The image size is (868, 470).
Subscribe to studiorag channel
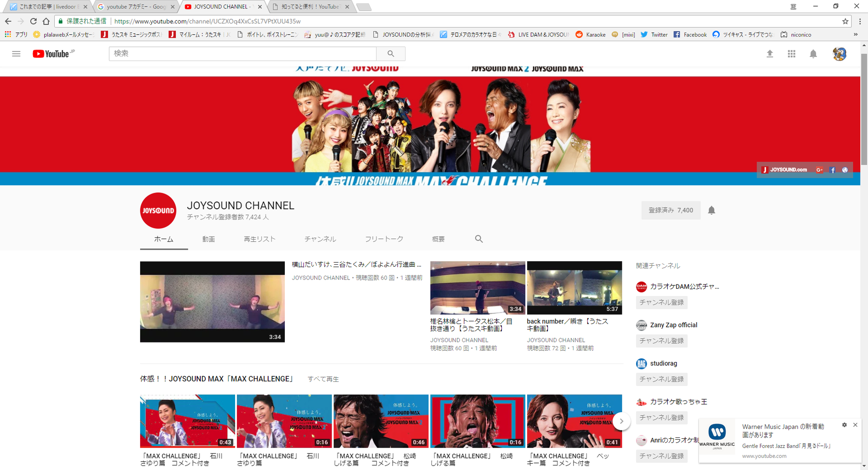point(661,379)
